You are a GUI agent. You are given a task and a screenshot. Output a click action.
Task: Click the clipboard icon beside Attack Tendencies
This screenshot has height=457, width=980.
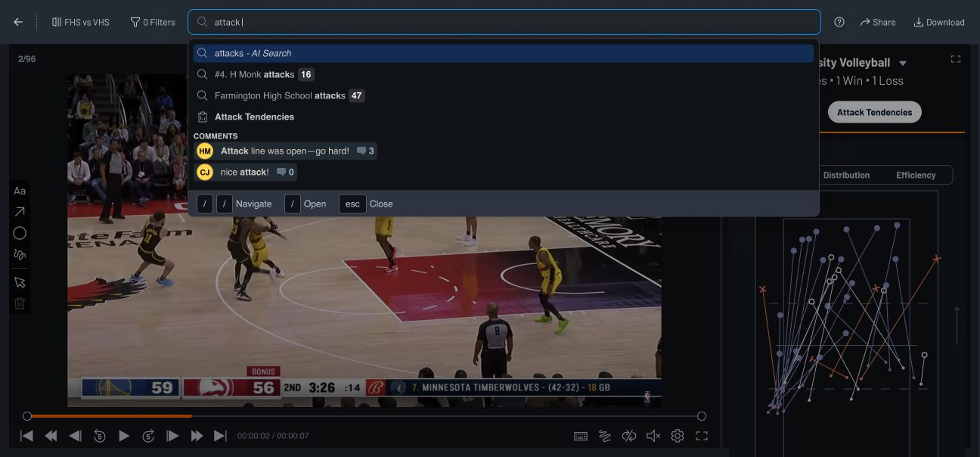point(203,117)
